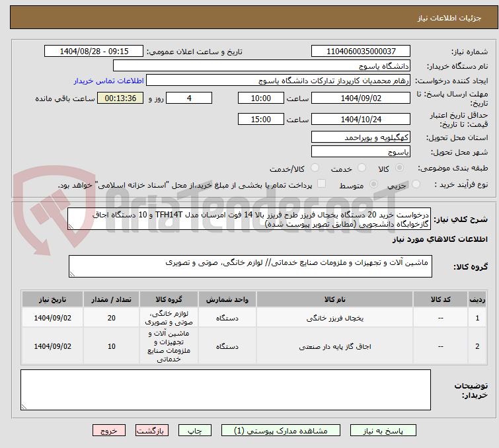The image size is (499, 448).
Task: Toggle the اسناد خزانه اسلامی payment checkbox
Action: 321,184
